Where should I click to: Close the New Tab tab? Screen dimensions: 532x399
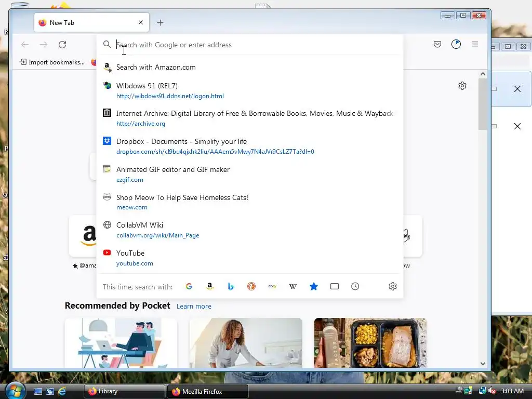coord(141,22)
